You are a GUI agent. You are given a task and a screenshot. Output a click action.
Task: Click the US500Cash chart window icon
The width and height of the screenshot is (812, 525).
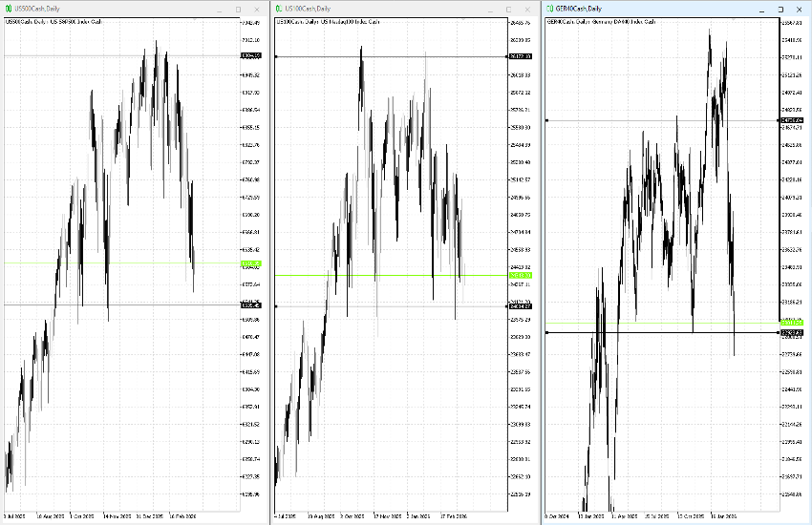8,8
